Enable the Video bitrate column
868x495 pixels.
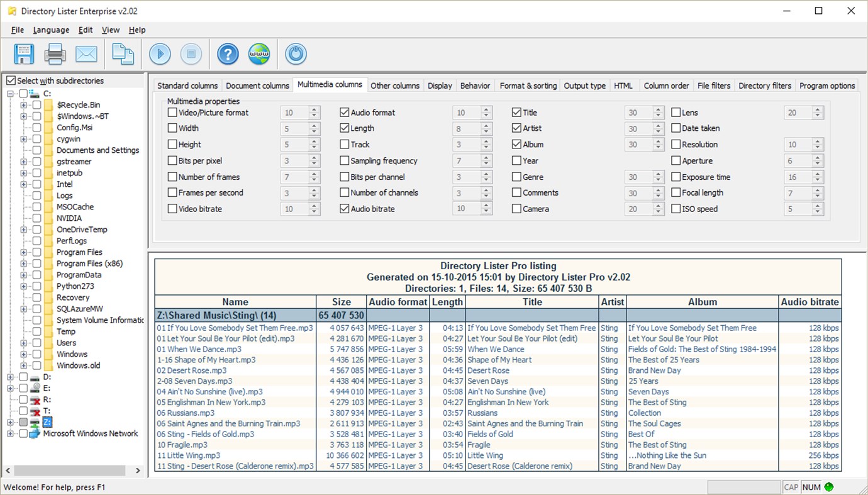pyautogui.click(x=173, y=208)
